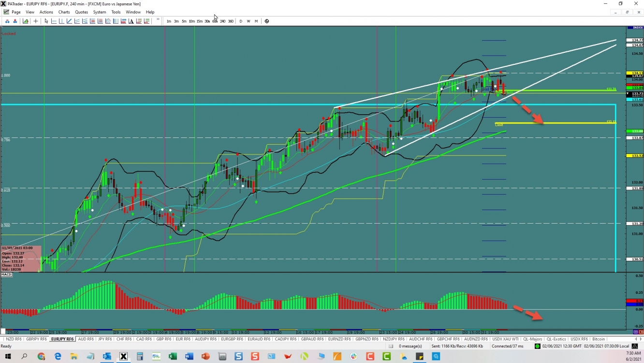The image size is (644, 363).
Task: Click the first blue-red arrows toolbar icon
Action: tap(7, 21)
